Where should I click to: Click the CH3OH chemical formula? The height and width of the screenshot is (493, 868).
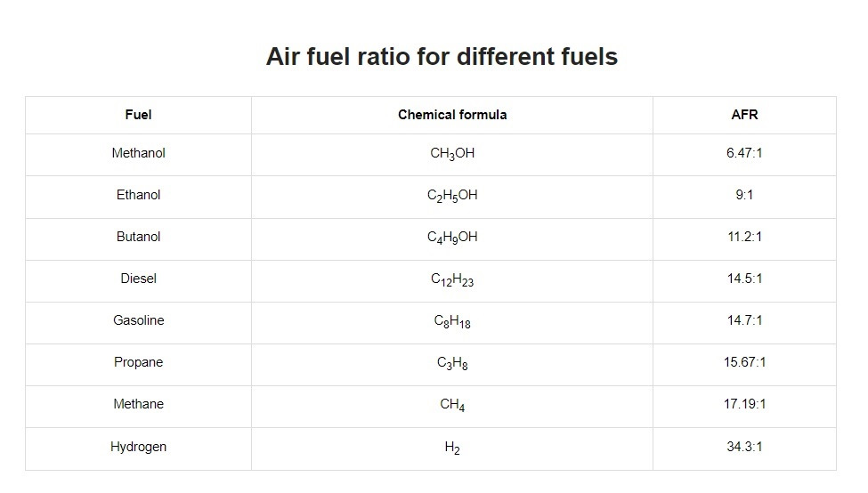pyautogui.click(x=452, y=154)
